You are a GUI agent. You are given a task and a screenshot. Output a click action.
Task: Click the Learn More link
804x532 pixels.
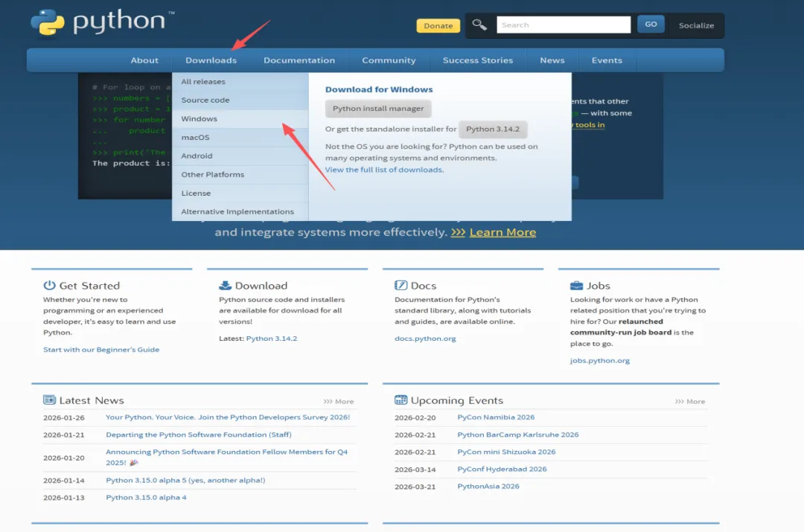click(502, 232)
